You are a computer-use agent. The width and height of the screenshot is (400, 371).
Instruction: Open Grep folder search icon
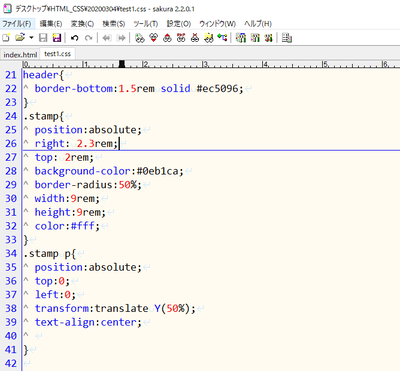[x=209, y=38]
